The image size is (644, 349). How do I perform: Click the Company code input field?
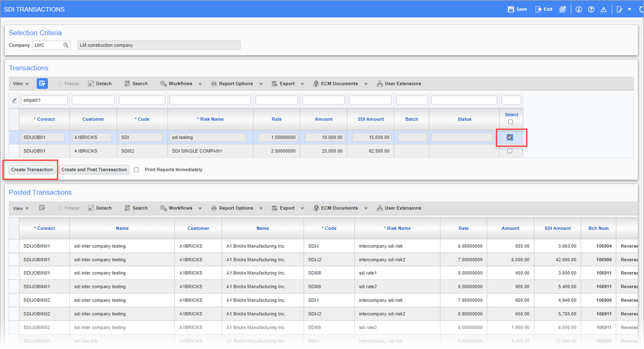pyautogui.click(x=48, y=45)
